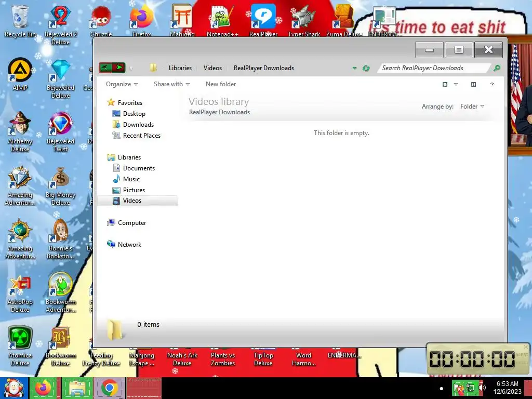Open Recent Places in navigation pane

pos(137,136)
